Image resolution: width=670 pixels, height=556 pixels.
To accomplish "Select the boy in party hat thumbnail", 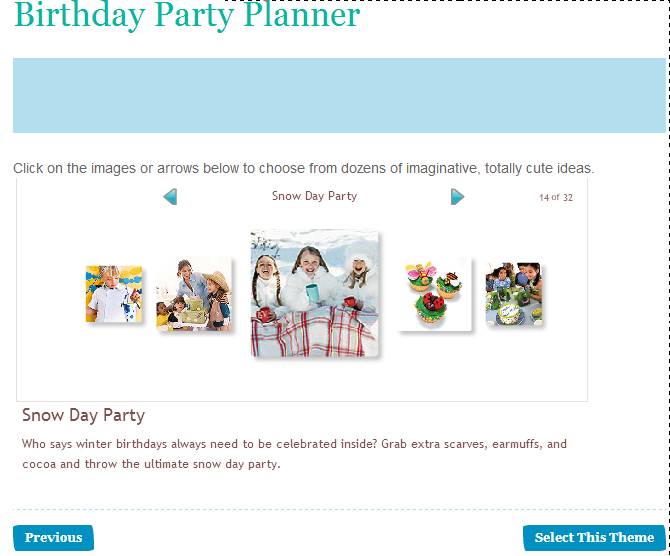I will pyautogui.click(x=113, y=294).
